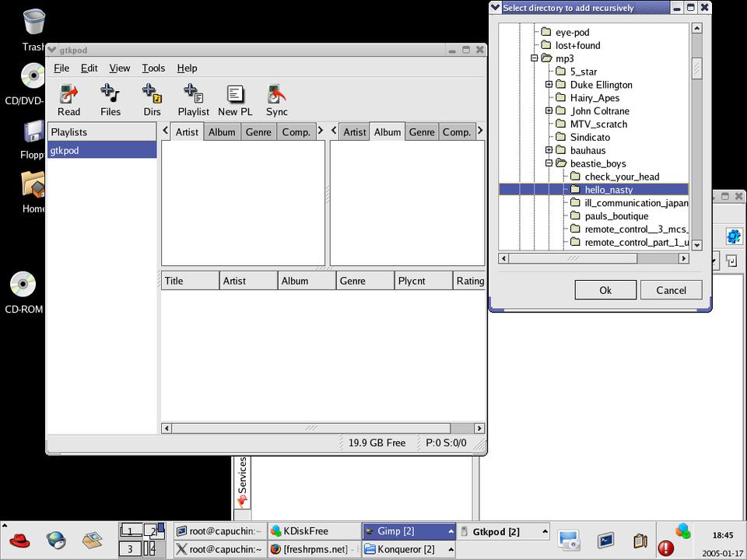Open the Tools menu

point(153,68)
